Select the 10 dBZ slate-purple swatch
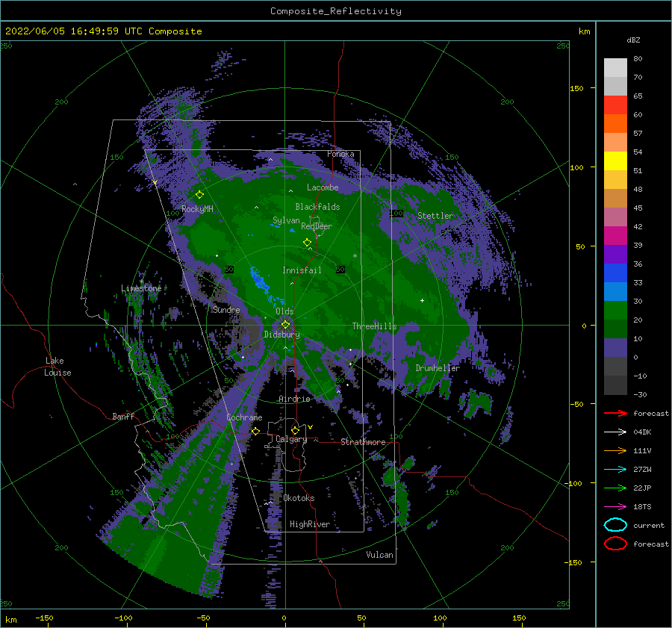The image size is (672, 628). point(615,348)
